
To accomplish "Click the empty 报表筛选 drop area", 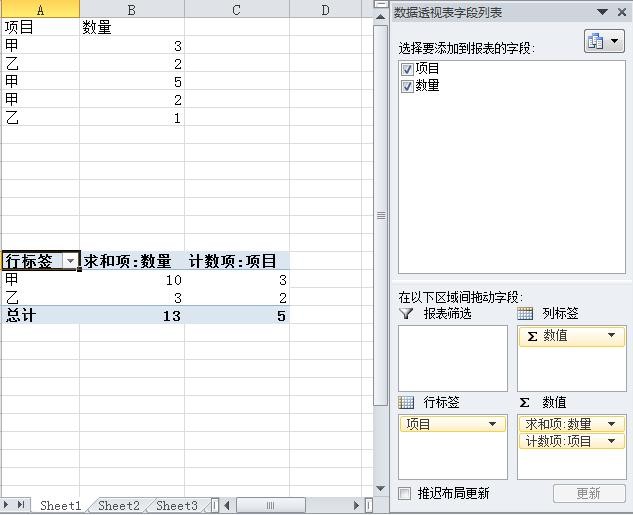I will pyautogui.click(x=453, y=358).
